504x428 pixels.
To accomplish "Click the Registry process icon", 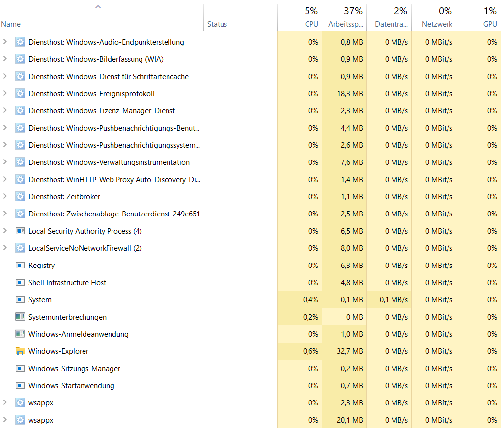I will [x=20, y=265].
